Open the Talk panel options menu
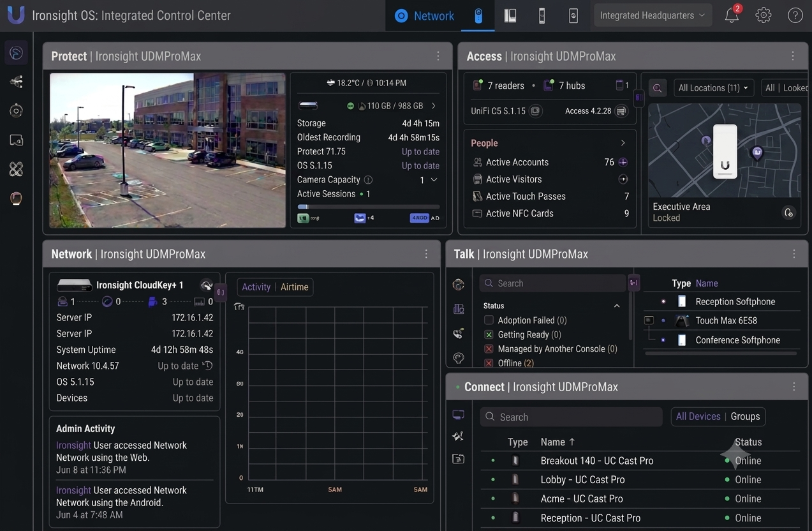Image resolution: width=812 pixels, height=531 pixels. coord(794,254)
